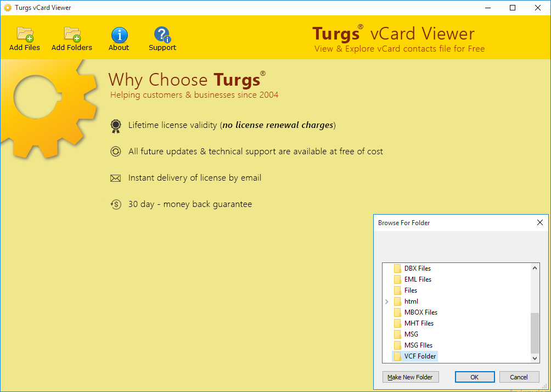The image size is (551, 392).
Task: Open the Support question-mark icon
Action: (162, 35)
